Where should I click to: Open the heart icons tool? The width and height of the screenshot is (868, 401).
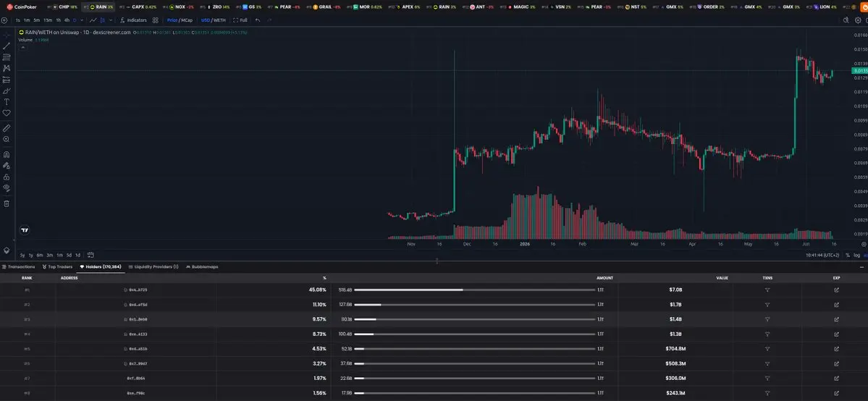point(7,113)
